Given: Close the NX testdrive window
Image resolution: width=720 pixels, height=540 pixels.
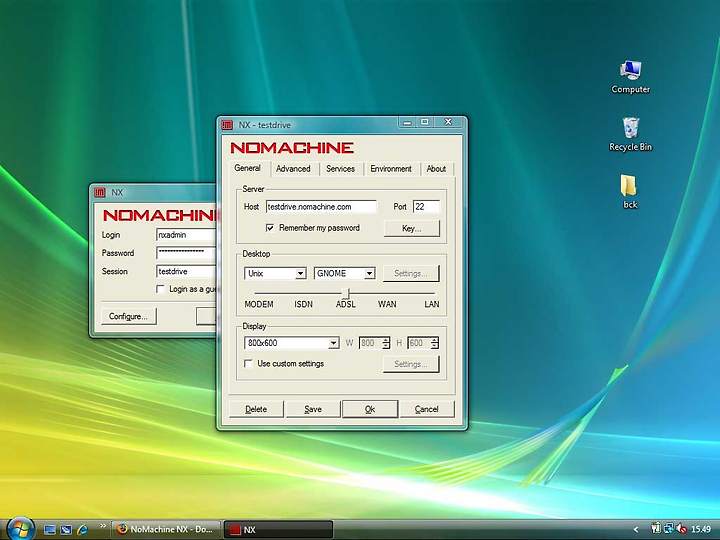Looking at the screenshot, I should tap(449, 122).
